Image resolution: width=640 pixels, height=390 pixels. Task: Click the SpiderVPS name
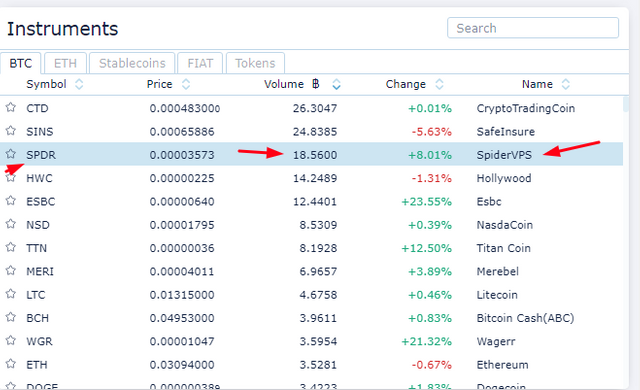pos(504,155)
